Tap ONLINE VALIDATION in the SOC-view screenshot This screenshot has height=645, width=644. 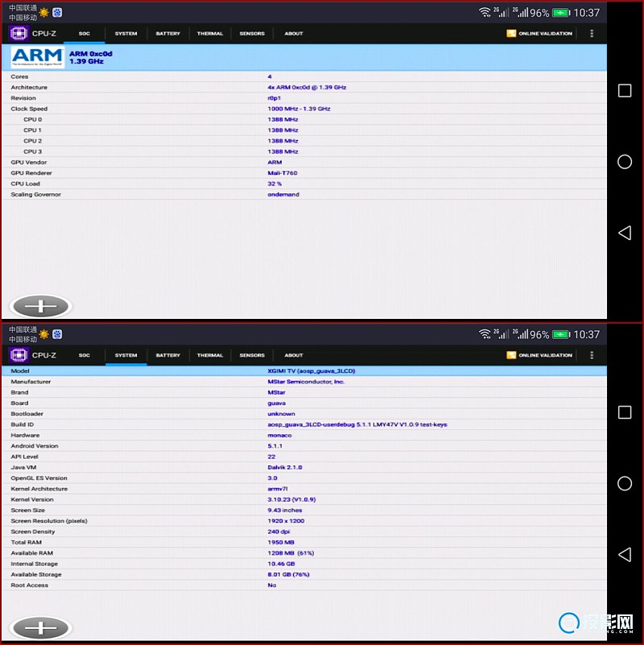[539, 33]
